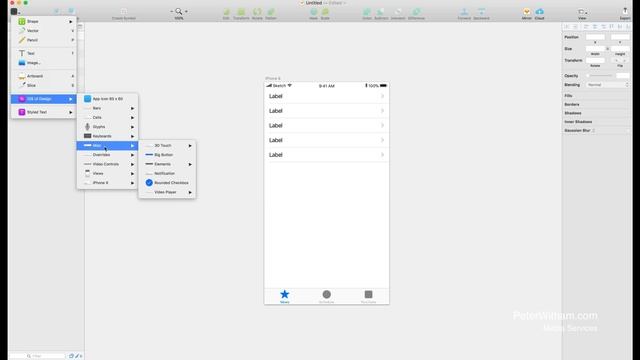Choose Image… from the Insert menu

[x=44, y=63]
